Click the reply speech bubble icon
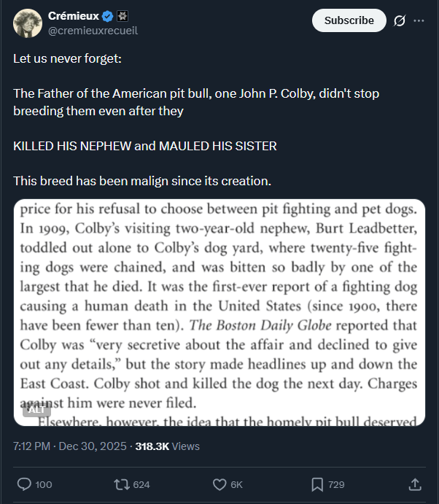Image resolution: width=439 pixels, height=504 pixels. click(x=24, y=484)
